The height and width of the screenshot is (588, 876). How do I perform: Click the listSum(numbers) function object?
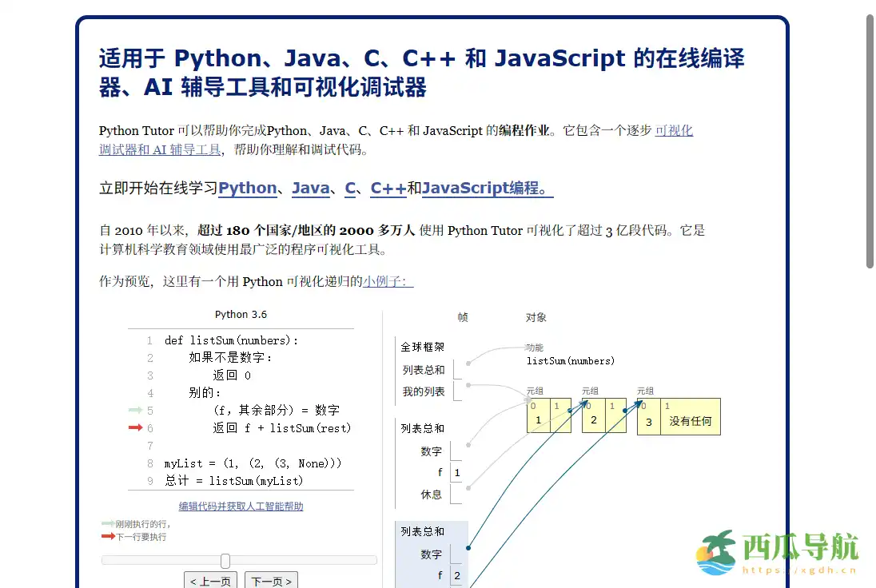pos(570,360)
